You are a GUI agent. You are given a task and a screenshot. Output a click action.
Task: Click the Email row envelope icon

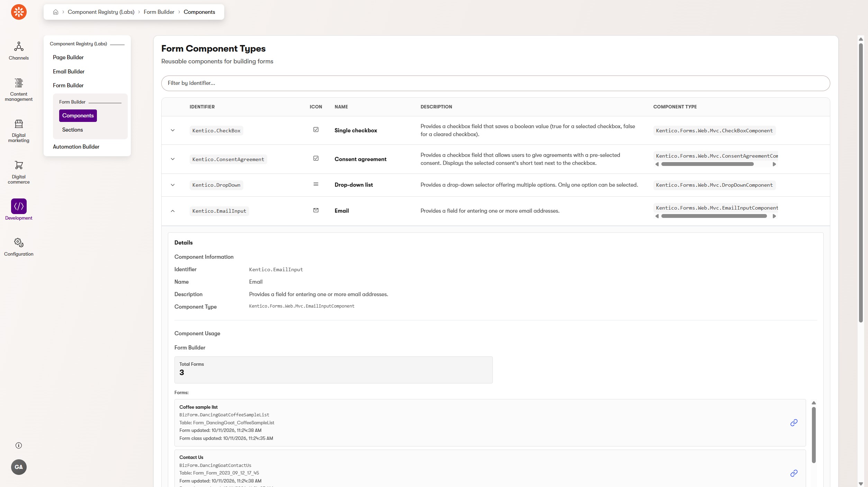pos(316,210)
